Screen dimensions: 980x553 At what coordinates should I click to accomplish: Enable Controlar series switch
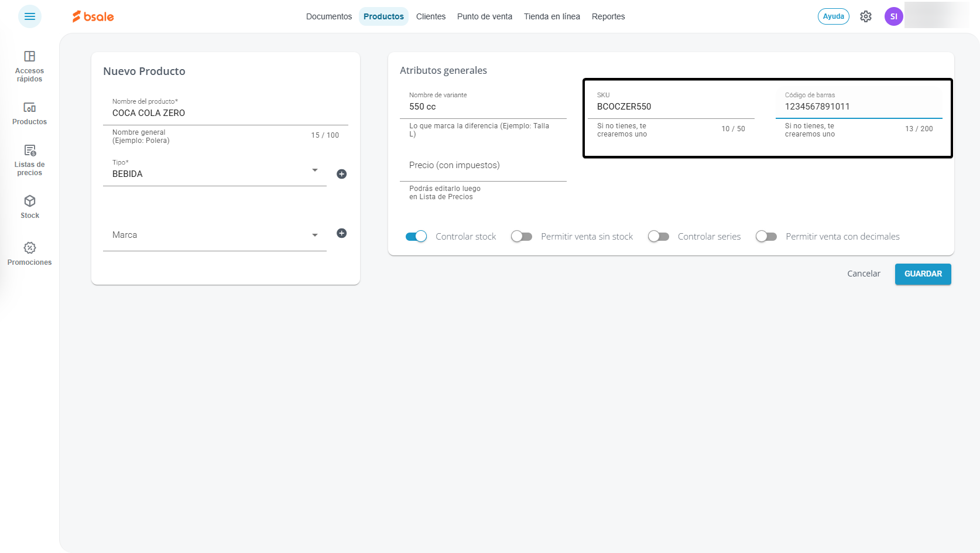tap(658, 237)
